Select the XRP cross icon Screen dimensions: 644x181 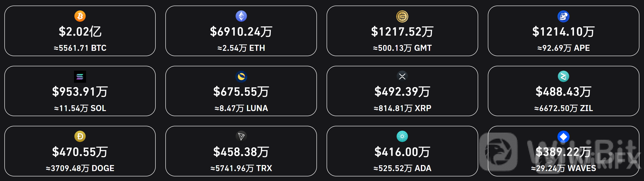(x=402, y=76)
